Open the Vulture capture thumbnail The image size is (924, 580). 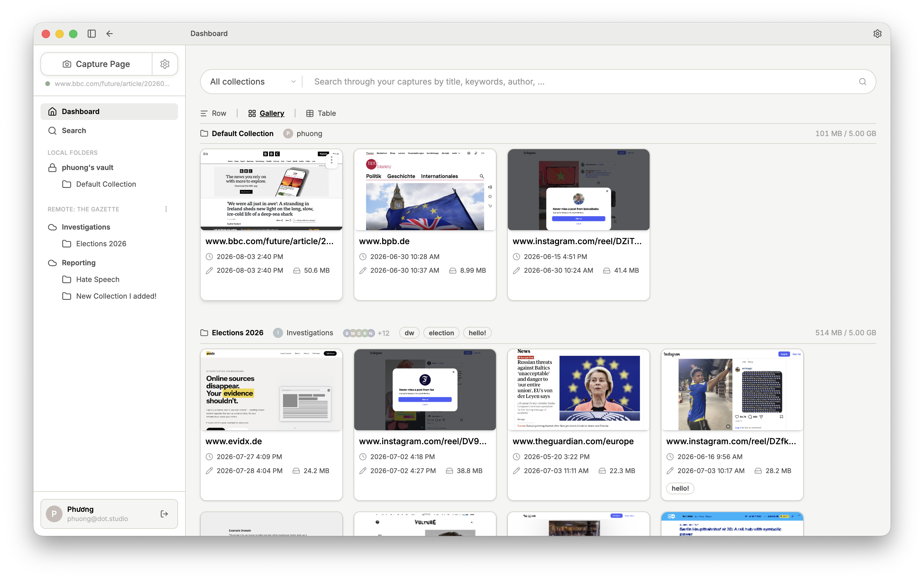[x=425, y=524]
